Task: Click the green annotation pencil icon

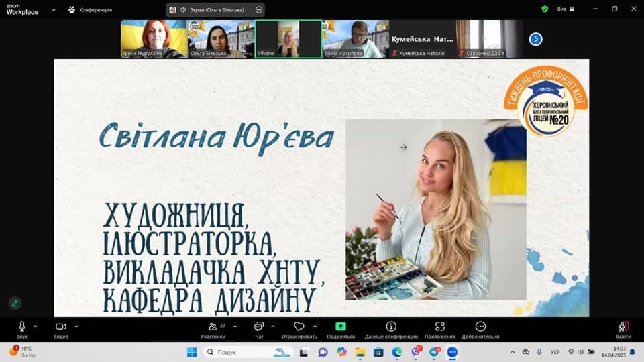Action: click(x=15, y=303)
